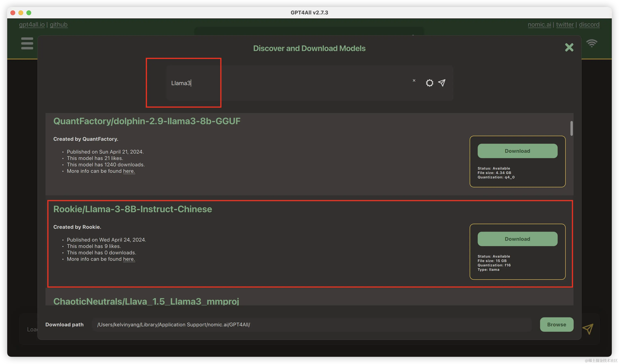Open search settings gear icon
This screenshot has height=364, width=619.
pos(429,83)
